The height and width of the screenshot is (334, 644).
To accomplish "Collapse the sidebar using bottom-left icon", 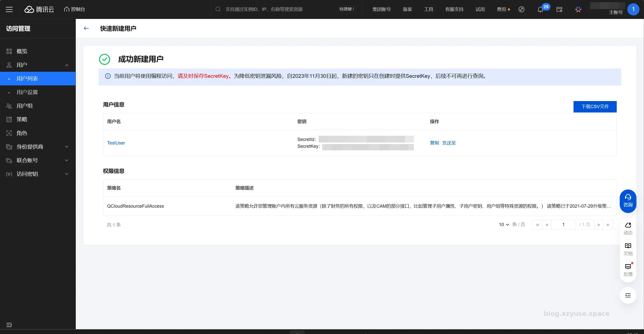I will [9, 325].
